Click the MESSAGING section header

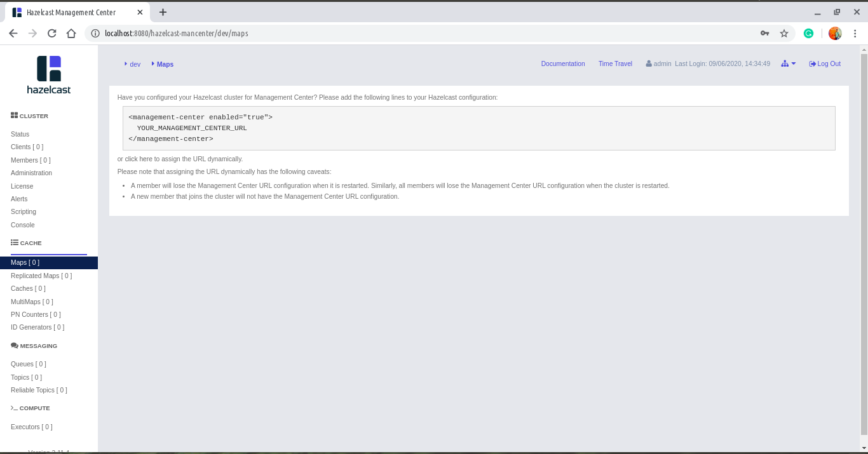click(34, 345)
